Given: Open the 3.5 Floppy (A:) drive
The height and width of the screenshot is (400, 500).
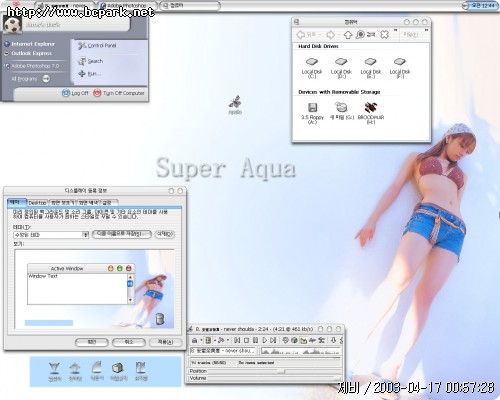Looking at the screenshot, I should coord(312,113).
